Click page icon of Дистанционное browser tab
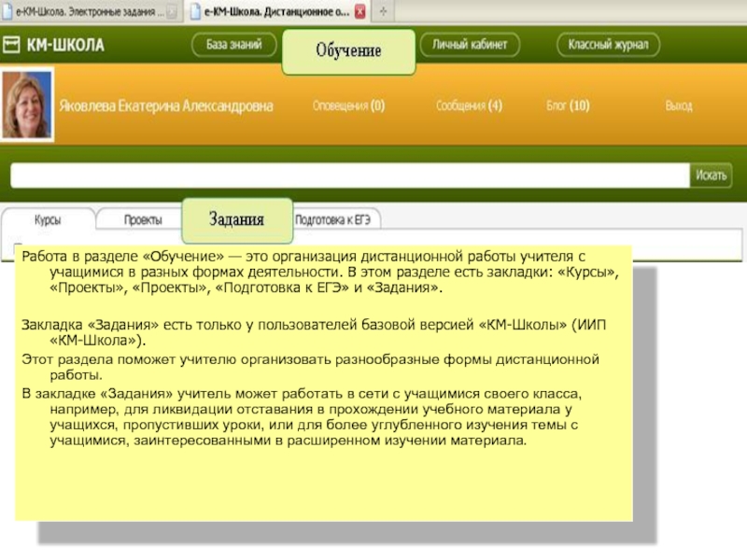This screenshot has width=747, height=560. (x=195, y=11)
